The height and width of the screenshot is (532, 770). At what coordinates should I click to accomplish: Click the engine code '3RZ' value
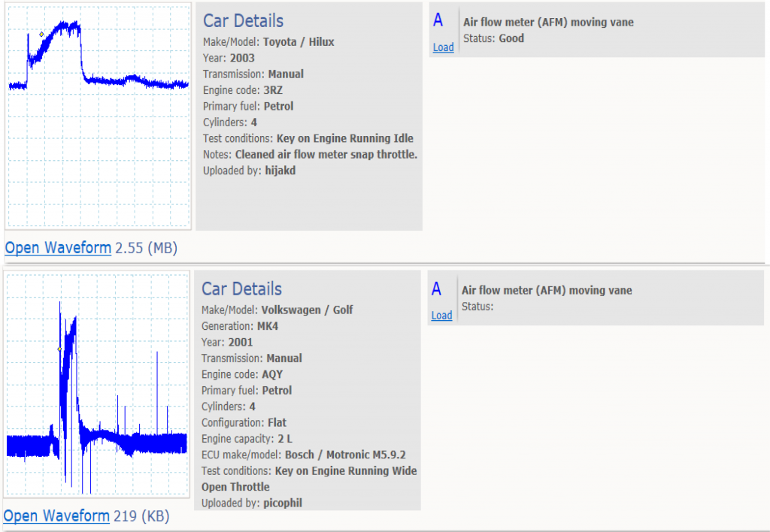pos(273,90)
